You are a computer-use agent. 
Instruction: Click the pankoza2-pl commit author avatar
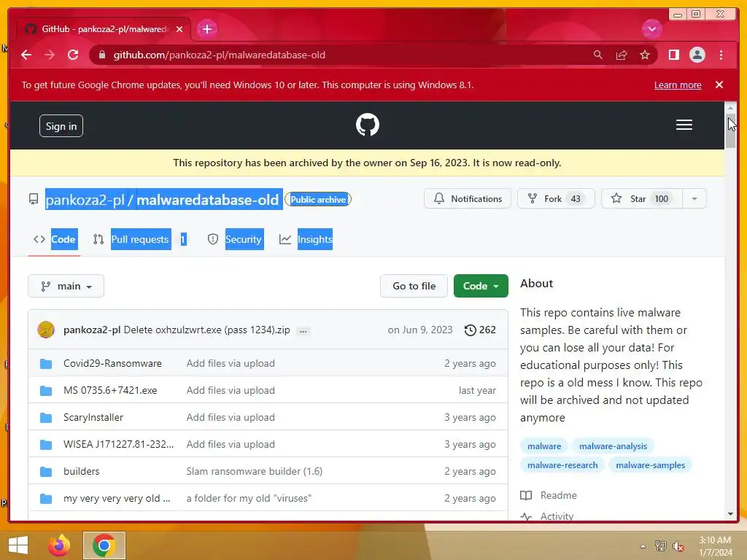(46, 330)
